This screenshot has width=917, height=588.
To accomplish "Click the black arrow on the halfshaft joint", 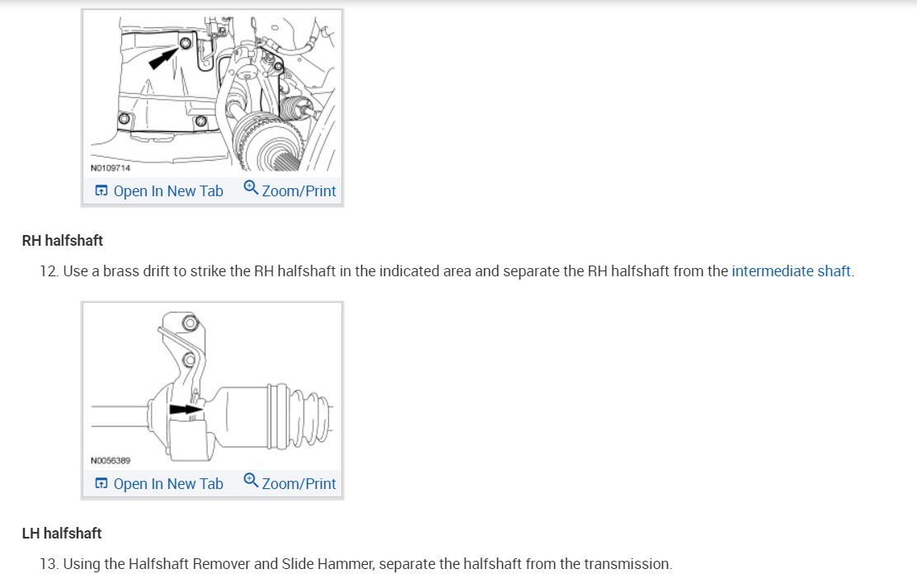I will 186,409.
